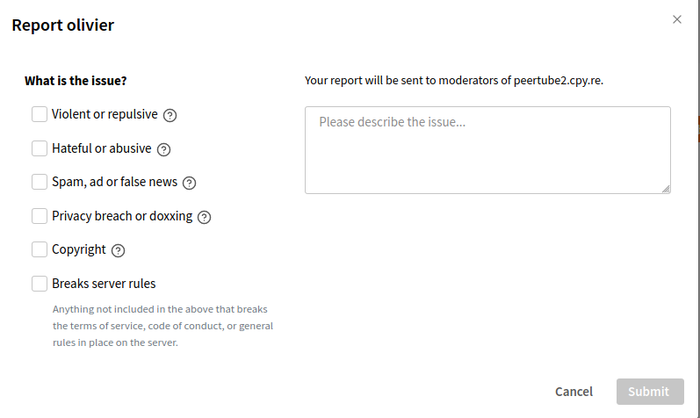Click help icon beside Spam, ad or false news
Image resolution: width=700 pixels, height=418 pixels.
(x=189, y=183)
